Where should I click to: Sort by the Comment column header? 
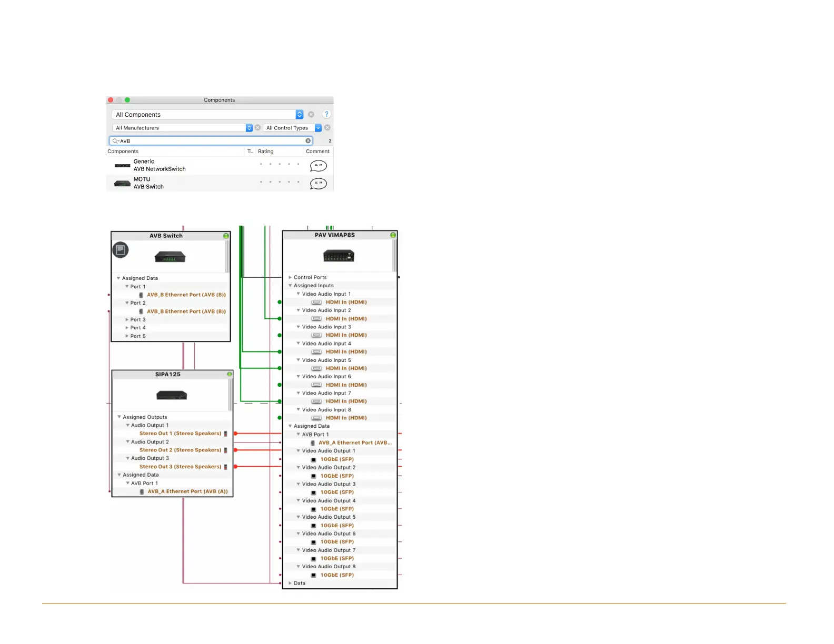tap(317, 152)
